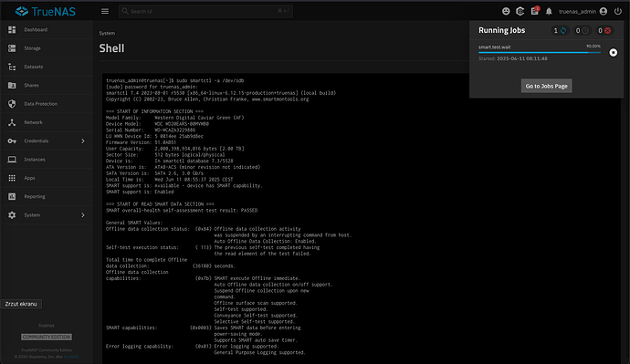Click the COMMUNITY EDITION badge
This screenshot has width=630, height=364.
tap(47, 338)
